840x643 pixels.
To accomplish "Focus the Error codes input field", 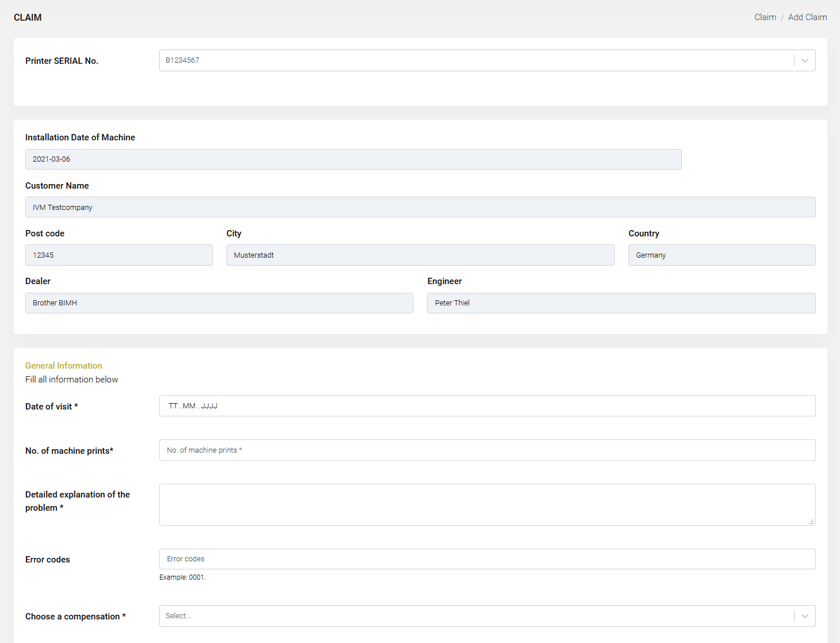I will click(486, 559).
